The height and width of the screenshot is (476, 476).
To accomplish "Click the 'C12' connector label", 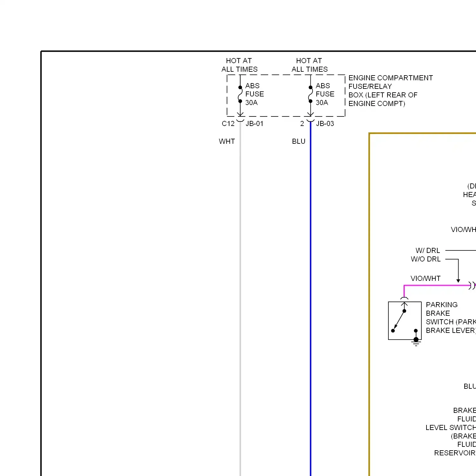I will pyautogui.click(x=228, y=124).
